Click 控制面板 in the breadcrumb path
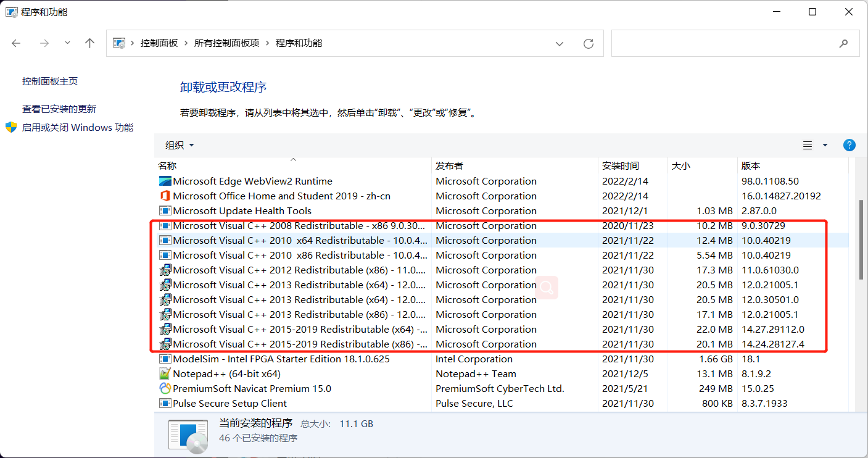The width and height of the screenshot is (868, 458). tap(159, 43)
